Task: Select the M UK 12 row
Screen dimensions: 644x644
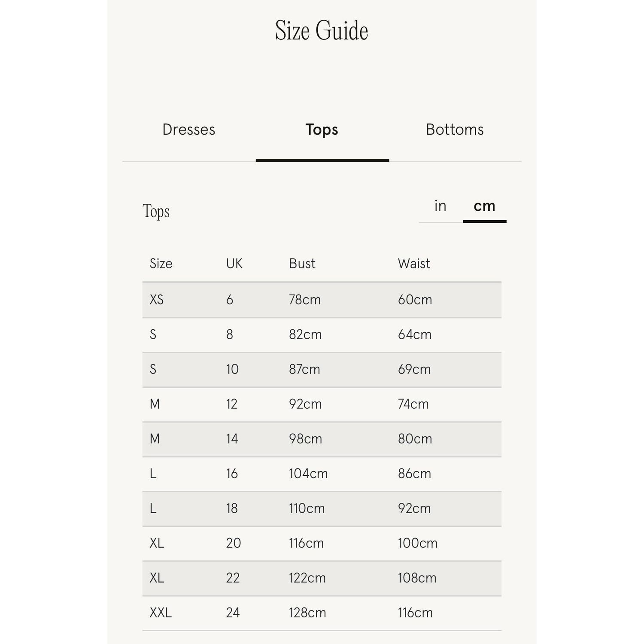Action: coord(322,404)
